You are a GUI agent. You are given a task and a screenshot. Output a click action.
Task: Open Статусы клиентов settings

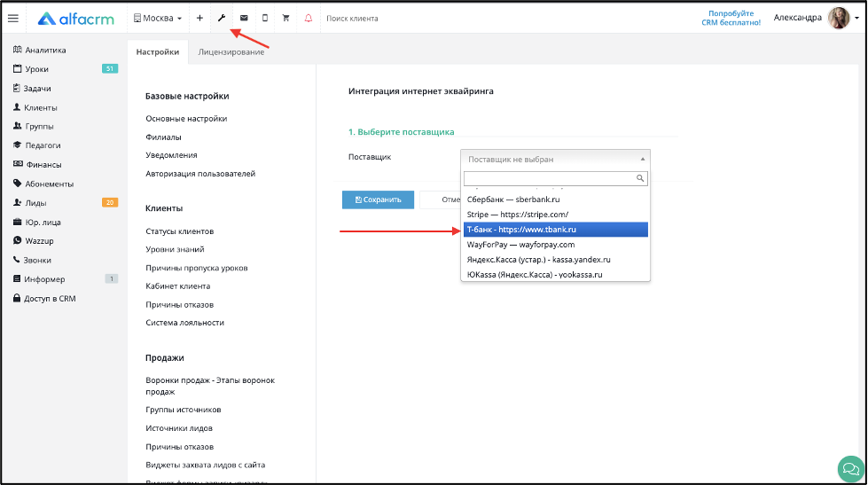pos(179,231)
